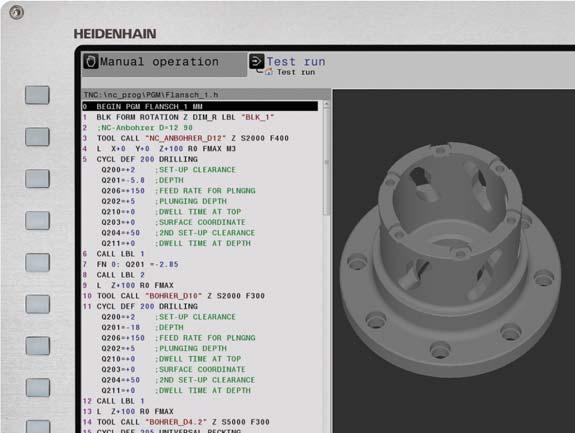Select line 10 TOOL CALL BOHRER_D10
The image size is (575, 433).
click(x=173, y=296)
